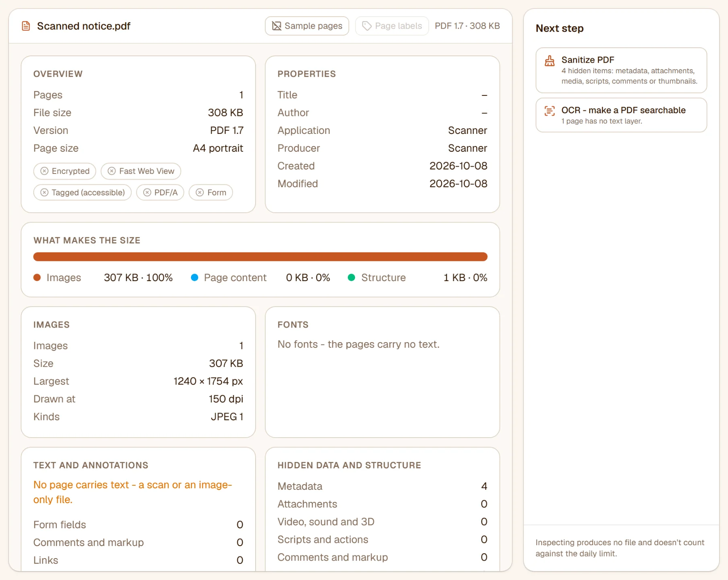Click the Application Scanner value

tap(468, 130)
